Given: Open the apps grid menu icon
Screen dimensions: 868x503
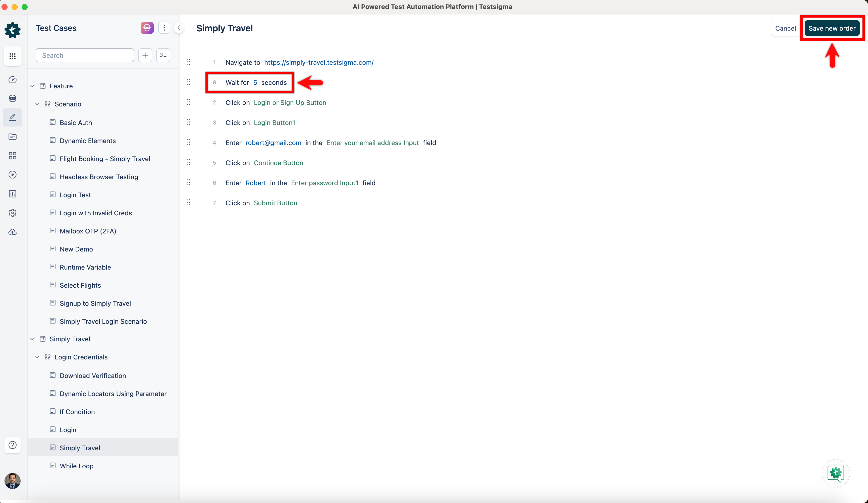Looking at the screenshot, I should (12, 56).
